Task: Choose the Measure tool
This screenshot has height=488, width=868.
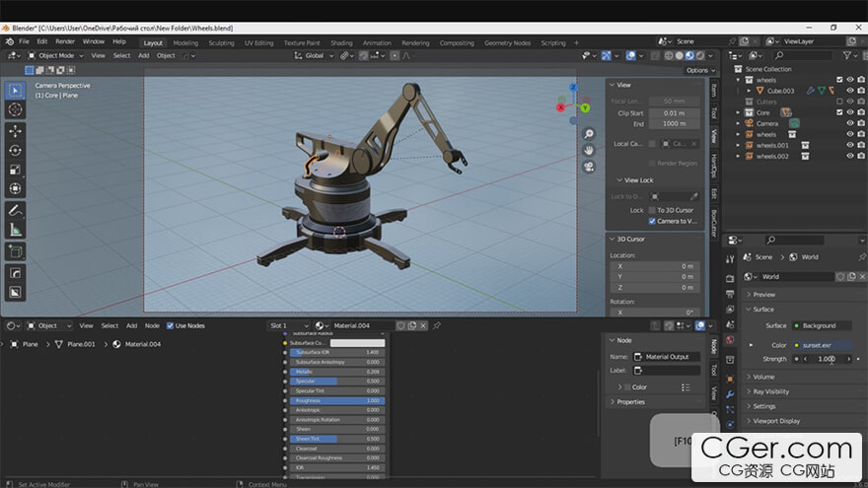Action: point(16,230)
